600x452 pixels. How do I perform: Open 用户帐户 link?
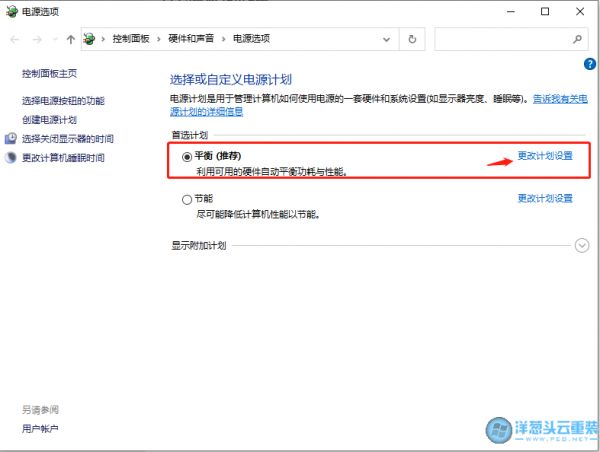point(40,429)
